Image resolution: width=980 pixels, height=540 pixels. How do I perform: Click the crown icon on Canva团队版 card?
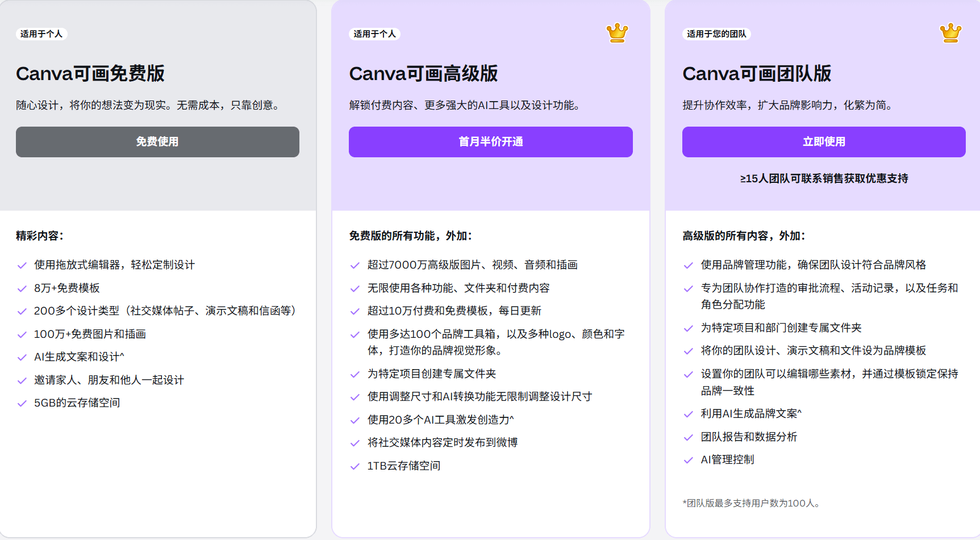click(x=950, y=33)
